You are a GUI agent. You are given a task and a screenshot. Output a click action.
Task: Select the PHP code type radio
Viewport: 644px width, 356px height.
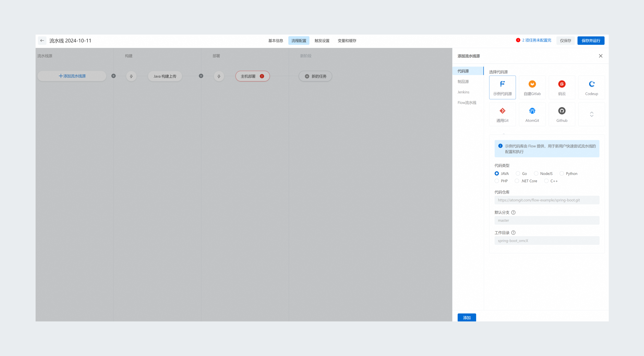coord(497,181)
